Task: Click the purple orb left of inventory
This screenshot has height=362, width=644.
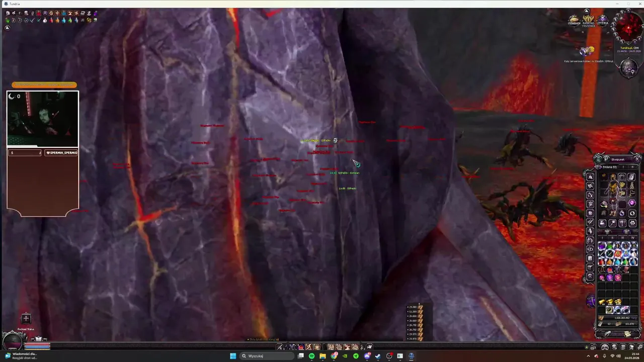Action: click(591, 301)
